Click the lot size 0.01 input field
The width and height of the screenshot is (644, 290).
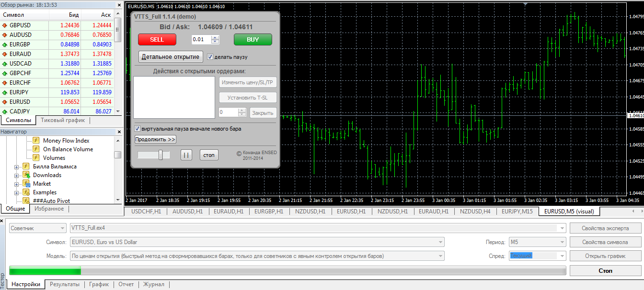202,39
